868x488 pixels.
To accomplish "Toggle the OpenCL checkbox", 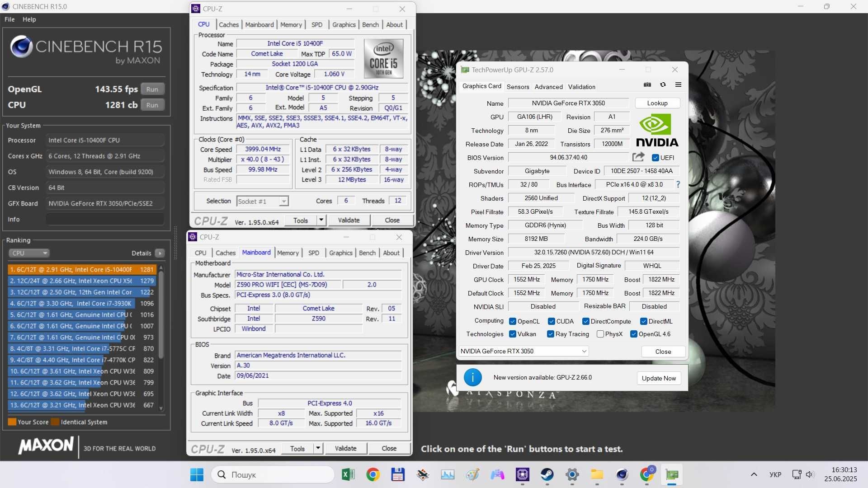I will click(x=513, y=321).
